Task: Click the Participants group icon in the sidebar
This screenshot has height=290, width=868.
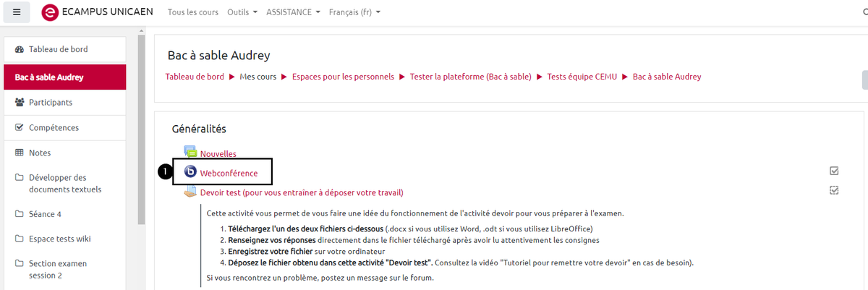Action: [20, 102]
